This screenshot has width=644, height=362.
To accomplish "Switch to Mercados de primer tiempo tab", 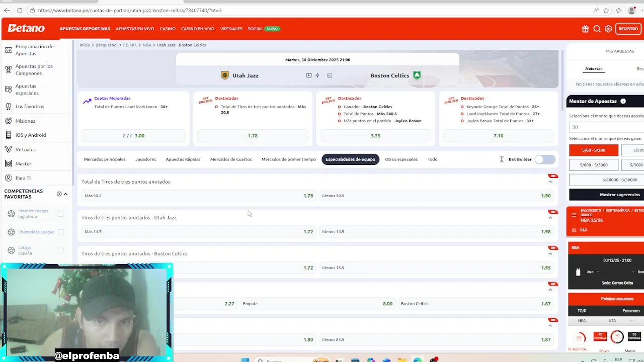I will click(289, 159).
